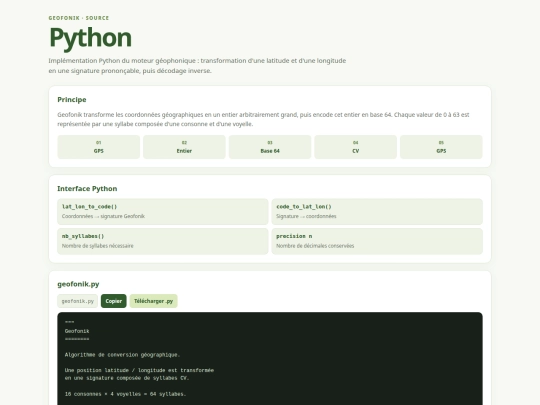Click the code line 'en une signature composée de syllabes CV.'
540x405 pixels.
click(x=127, y=378)
